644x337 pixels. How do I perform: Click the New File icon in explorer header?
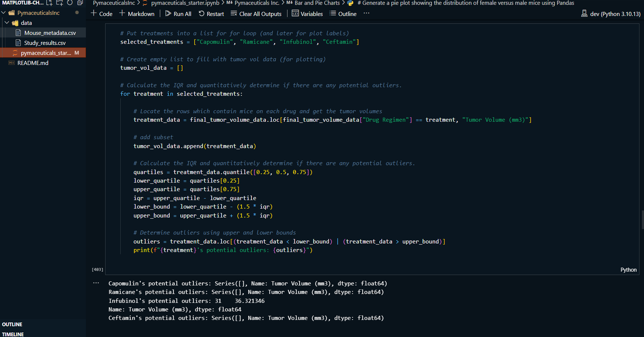coord(49,3)
